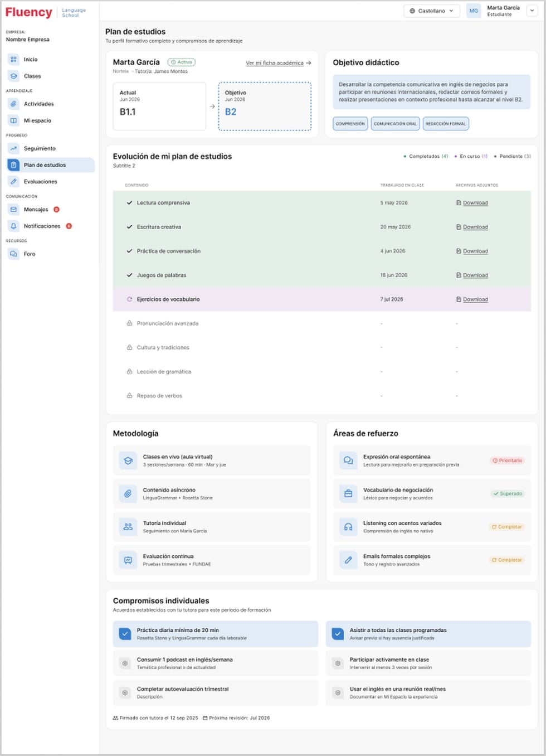This screenshot has width=546, height=756.
Task: Go to Seguimiento in the sidebar
Action: pyautogui.click(x=50, y=148)
